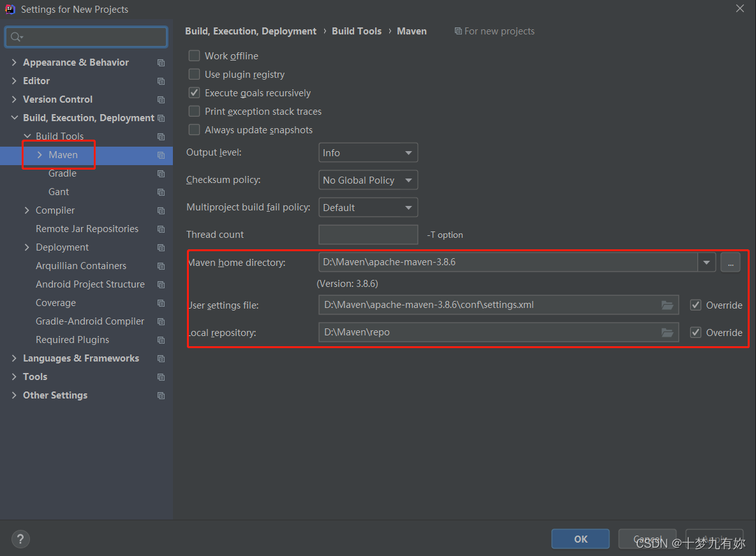Screen dimensions: 756x556
Task: Toggle Override for User settings file
Action: point(695,305)
